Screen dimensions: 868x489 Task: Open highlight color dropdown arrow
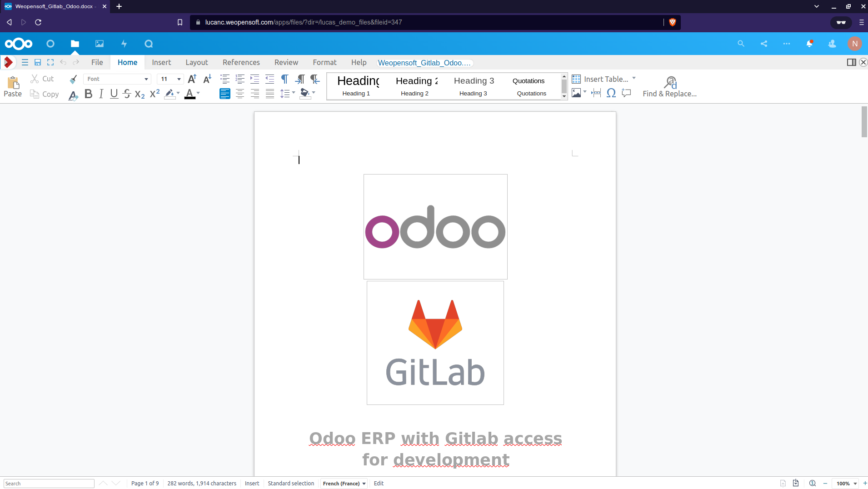[x=178, y=93]
